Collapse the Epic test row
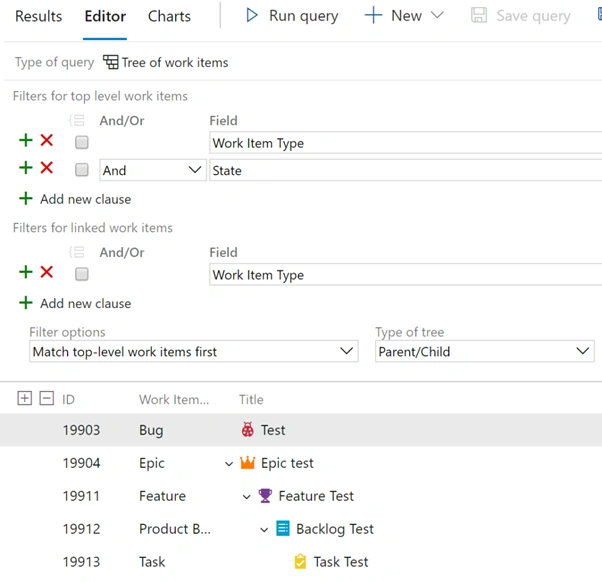 [229, 464]
